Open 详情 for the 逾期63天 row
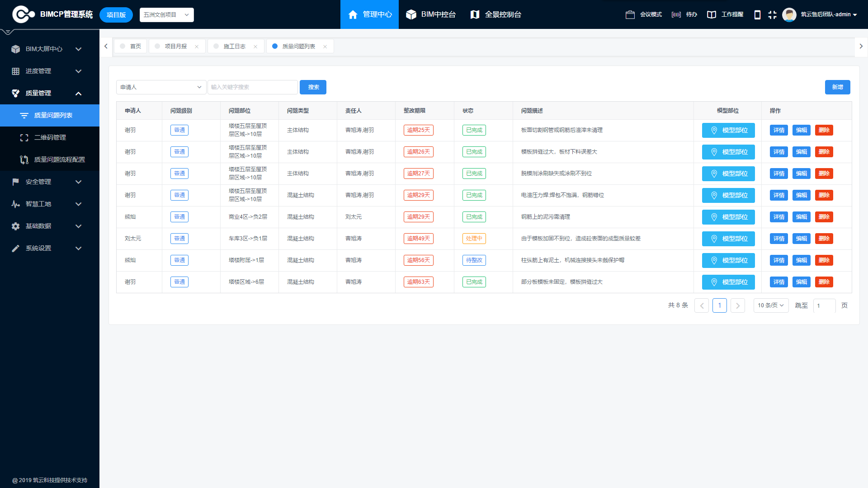The image size is (868, 488). pos(779,282)
